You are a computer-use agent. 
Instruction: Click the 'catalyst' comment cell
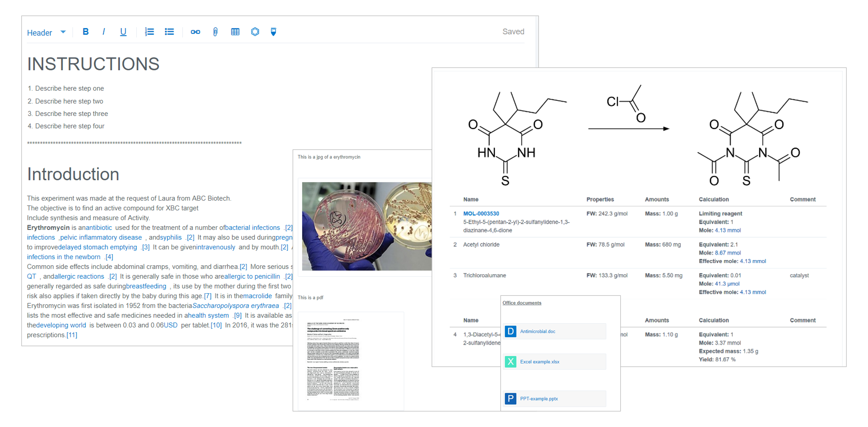click(799, 275)
